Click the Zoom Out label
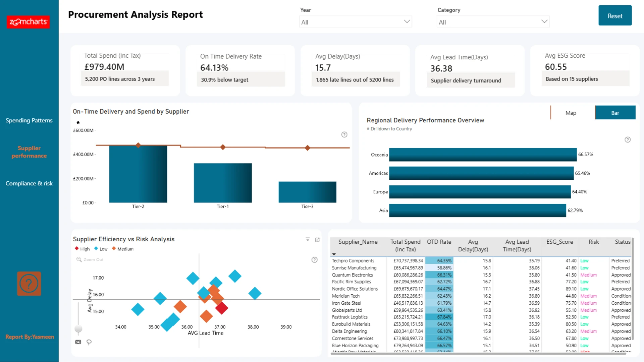 coord(94,259)
